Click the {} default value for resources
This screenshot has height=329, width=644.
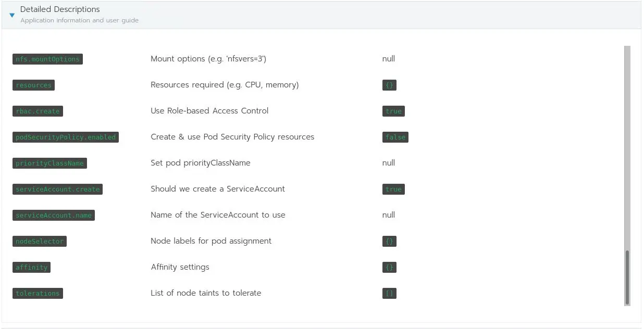point(389,85)
